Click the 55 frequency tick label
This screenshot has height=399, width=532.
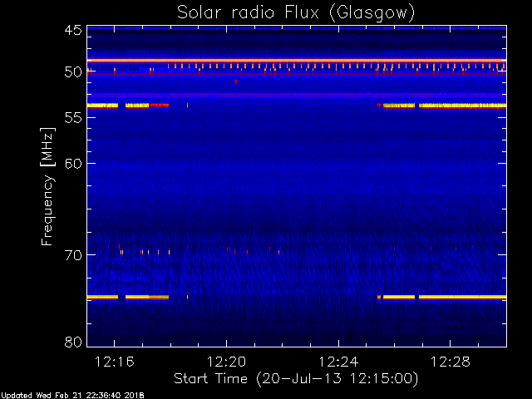(73, 118)
